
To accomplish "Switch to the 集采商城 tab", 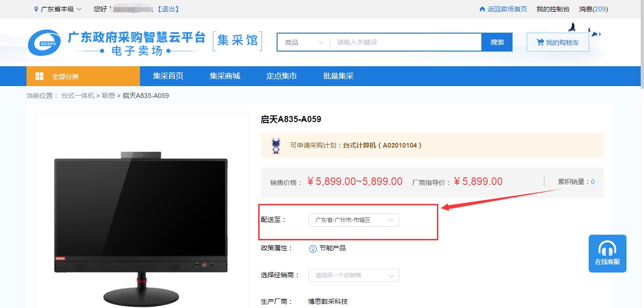I will coord(225,76).
